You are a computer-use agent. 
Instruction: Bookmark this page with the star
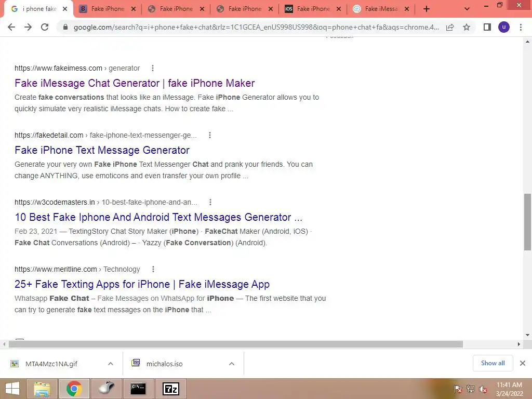pyautogui.click(x=467, y=27)
